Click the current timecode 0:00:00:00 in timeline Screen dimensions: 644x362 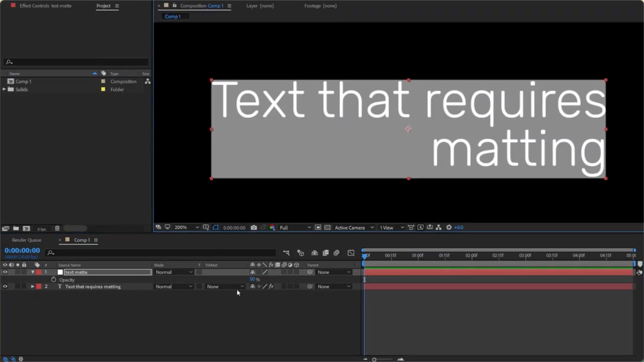coord(22,250)
